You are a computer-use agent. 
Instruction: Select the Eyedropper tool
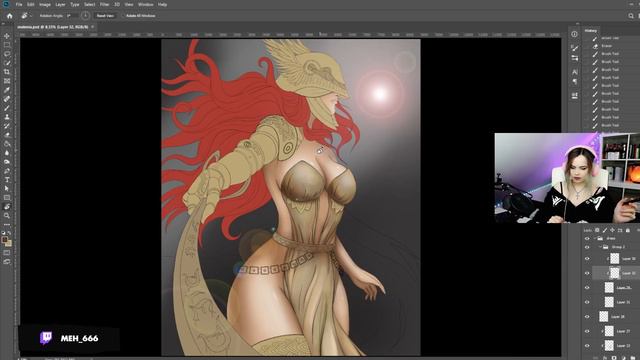tap(7, 90)
